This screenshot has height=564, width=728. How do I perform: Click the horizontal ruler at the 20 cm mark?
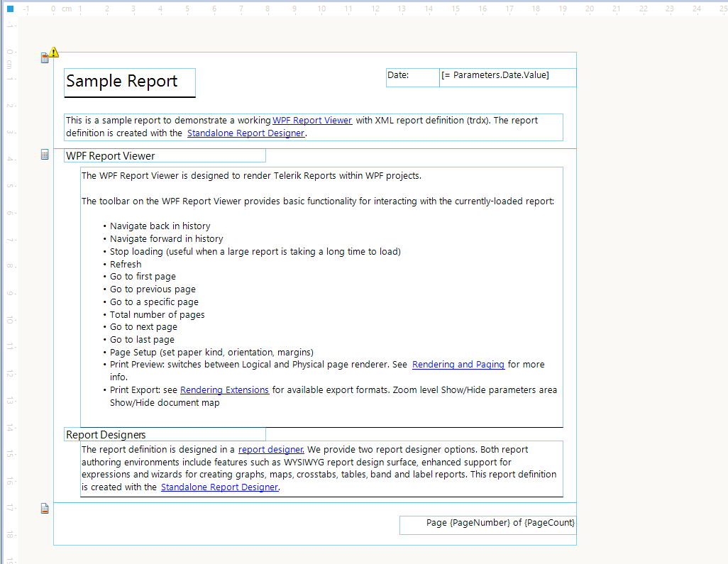[x=590, y=9]
